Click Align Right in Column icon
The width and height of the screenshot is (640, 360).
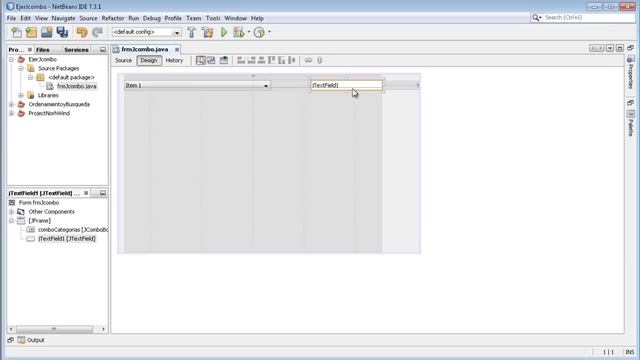pos(251,60)
